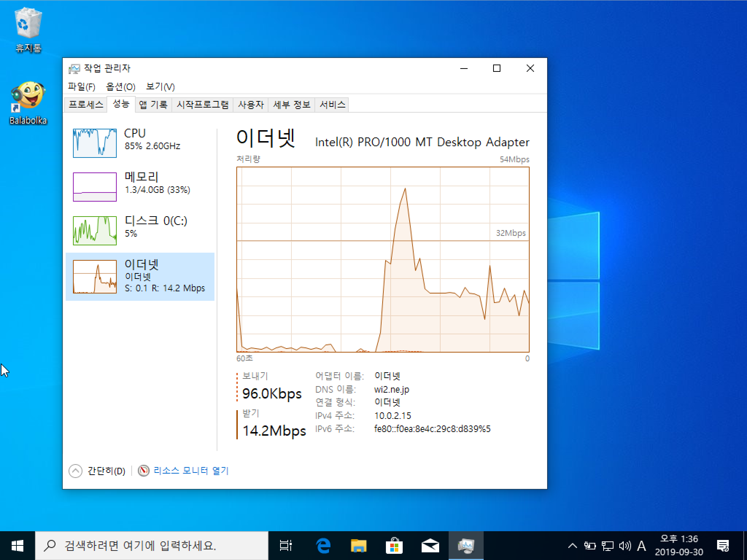The image size is (747, 560).
Task: Open the Microsoft Store taskbar icon
Action: 394,546
